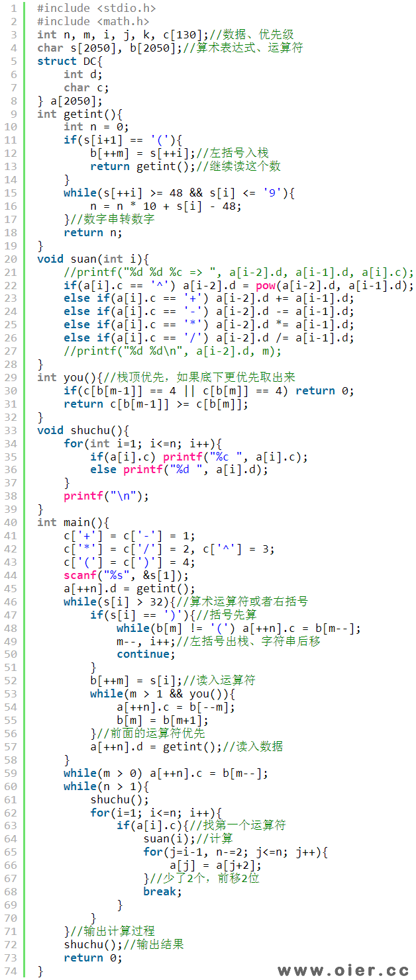
Task: Click the line "c['+'] = c['-'] = 1;"
Action: tap(130, 536)
